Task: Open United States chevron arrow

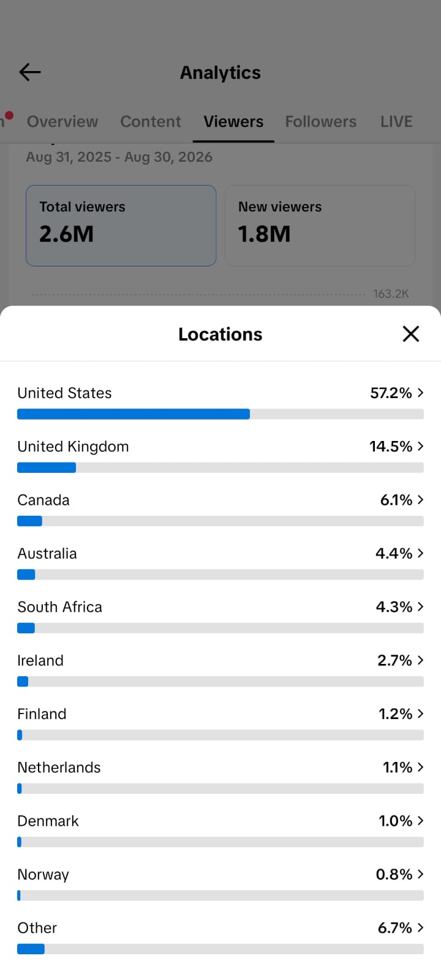Action: pos(420,393)
